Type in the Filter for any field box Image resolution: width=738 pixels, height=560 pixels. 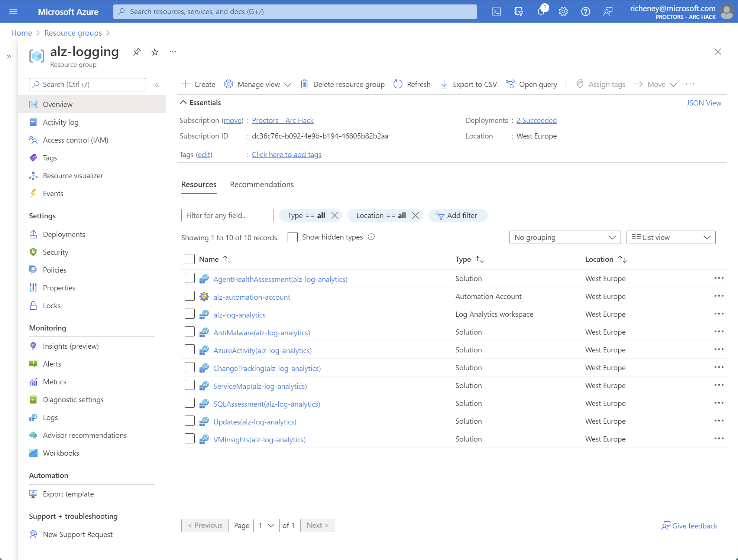tap(227, 215)
